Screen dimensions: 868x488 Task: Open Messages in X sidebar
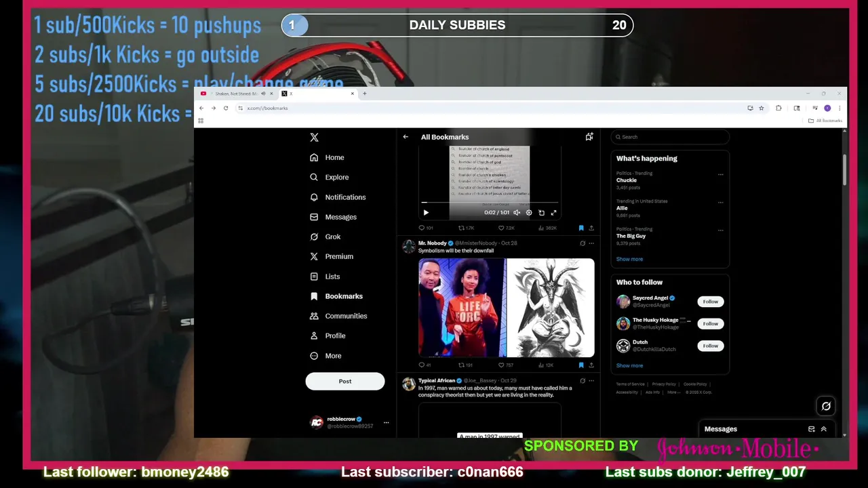click(333, 217)
